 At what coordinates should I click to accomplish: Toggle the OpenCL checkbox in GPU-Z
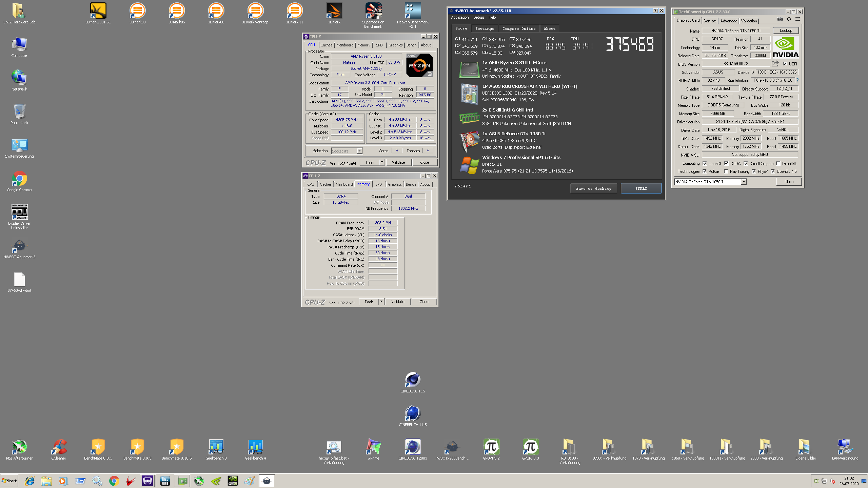pyautogui.click(x=705, y=163)
